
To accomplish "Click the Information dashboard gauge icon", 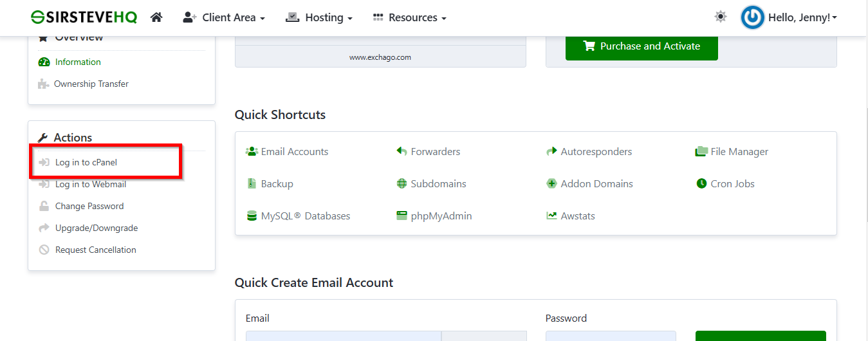I will 44,62.
